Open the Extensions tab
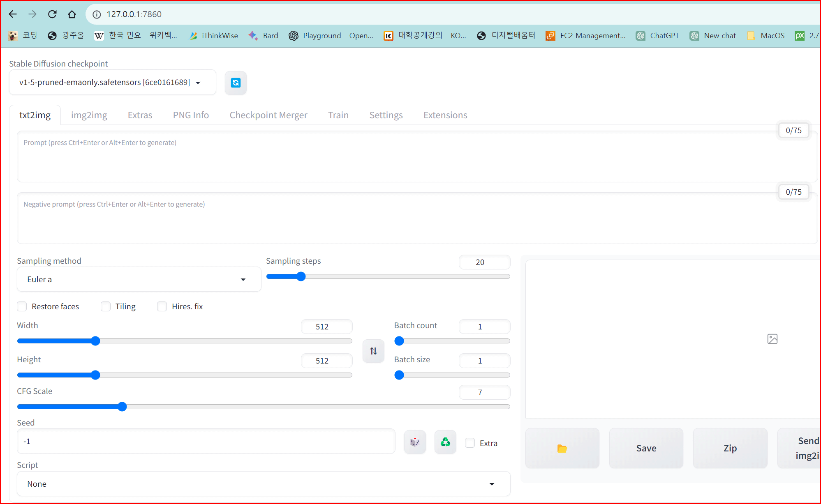The width and height of the screenshot is (821, 504). [x=445, y=115]
